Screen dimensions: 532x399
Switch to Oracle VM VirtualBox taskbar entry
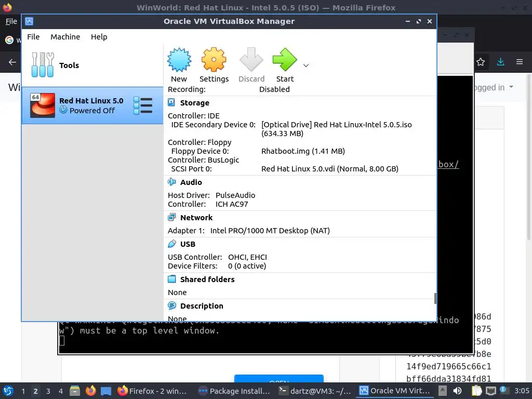pyautogui.click(x=395, y=391)
